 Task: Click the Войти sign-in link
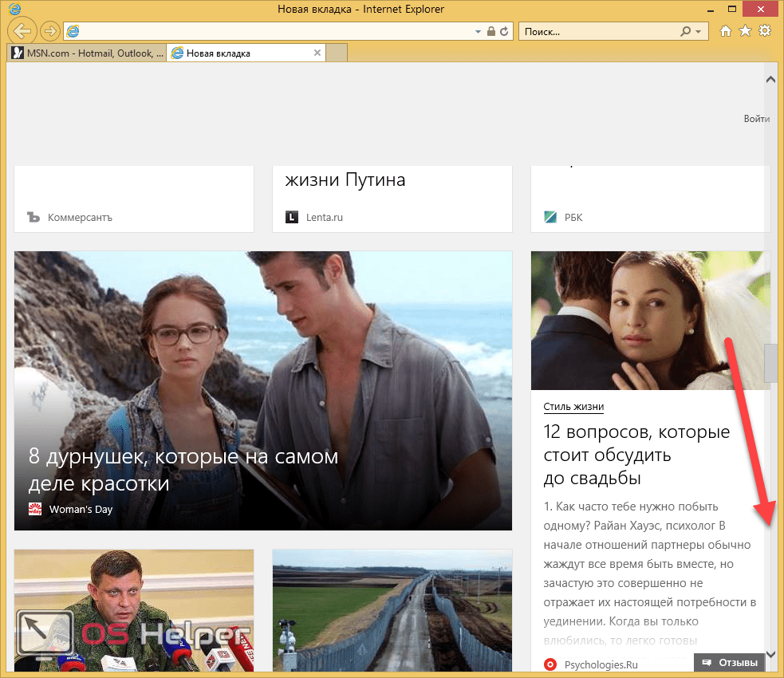756,119
